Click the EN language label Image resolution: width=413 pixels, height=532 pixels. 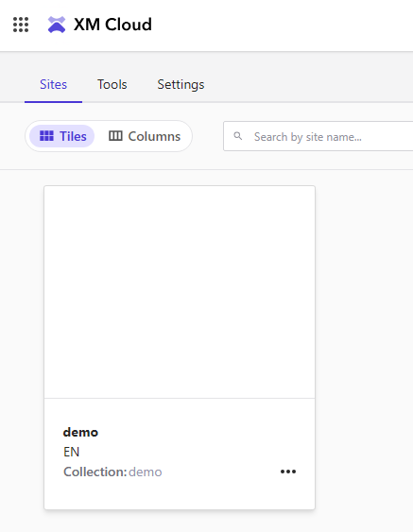click(x=71, y=452)
